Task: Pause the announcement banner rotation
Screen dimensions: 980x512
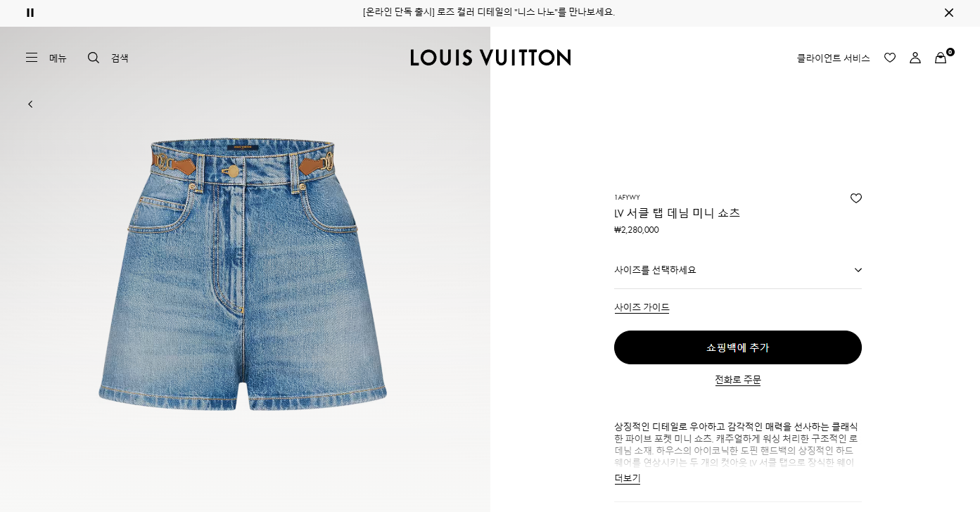Action: [30, 12]
